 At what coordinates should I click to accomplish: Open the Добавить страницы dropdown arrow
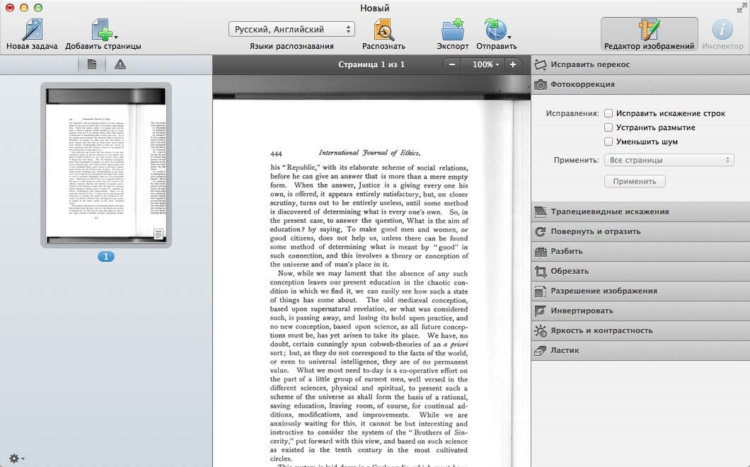[x=116, y=36]
